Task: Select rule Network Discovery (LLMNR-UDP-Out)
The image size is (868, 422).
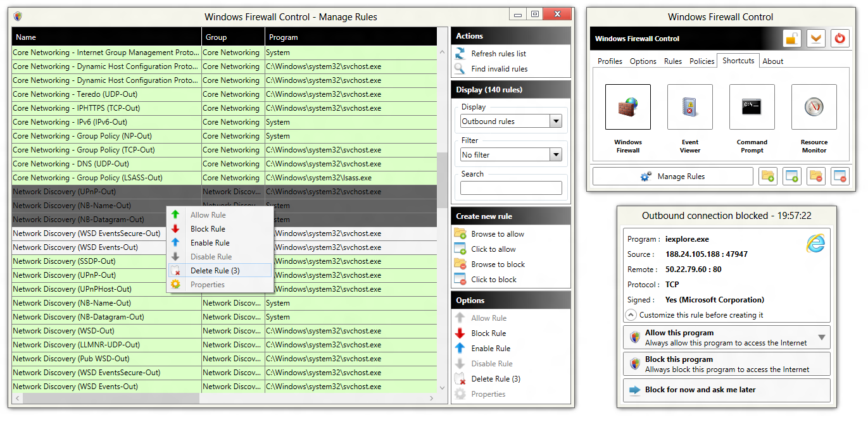Action: coord(224,345)
